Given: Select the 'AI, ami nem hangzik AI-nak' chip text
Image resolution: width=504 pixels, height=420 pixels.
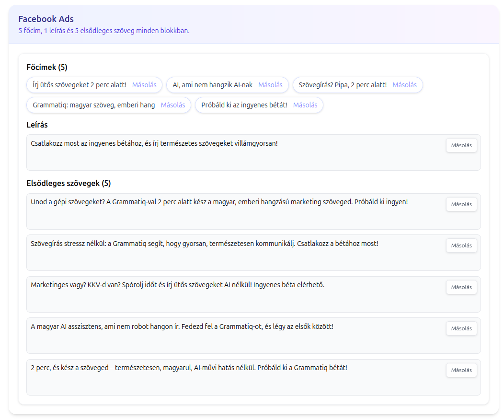Looking at the screenshot, I should point(212,85).
